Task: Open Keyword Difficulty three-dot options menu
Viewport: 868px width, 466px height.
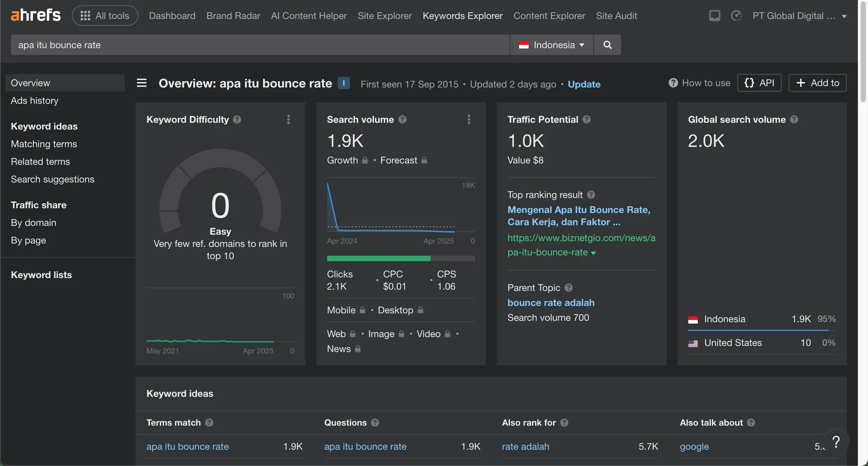Action: 289,119
